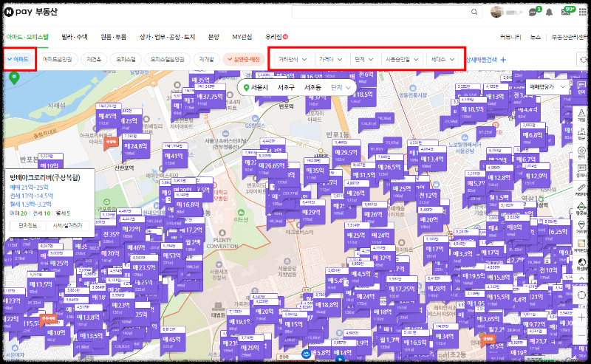591x364 pixels.
Task: Toggle the first 오피스텔 filter chip
Action: [126, 59]
